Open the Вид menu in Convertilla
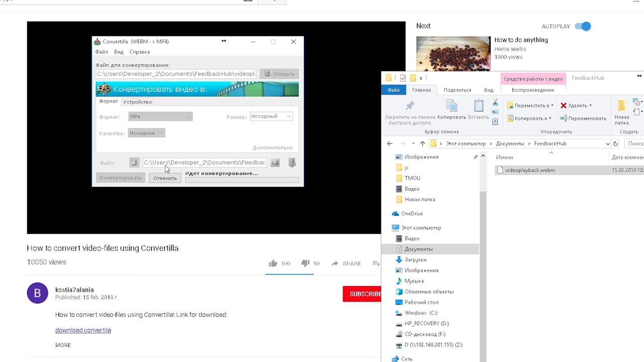644x362 pixels. coord(119,52)
